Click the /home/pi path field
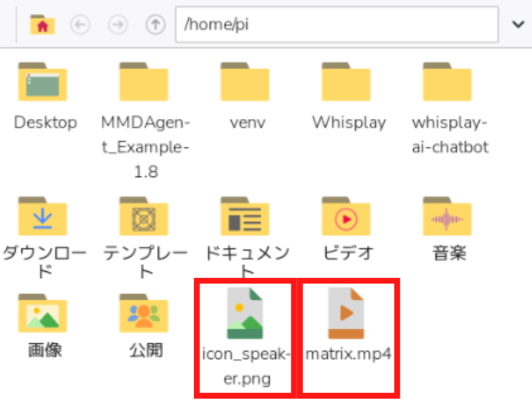The width and height of the screenshot is (532, 408). 336,25
